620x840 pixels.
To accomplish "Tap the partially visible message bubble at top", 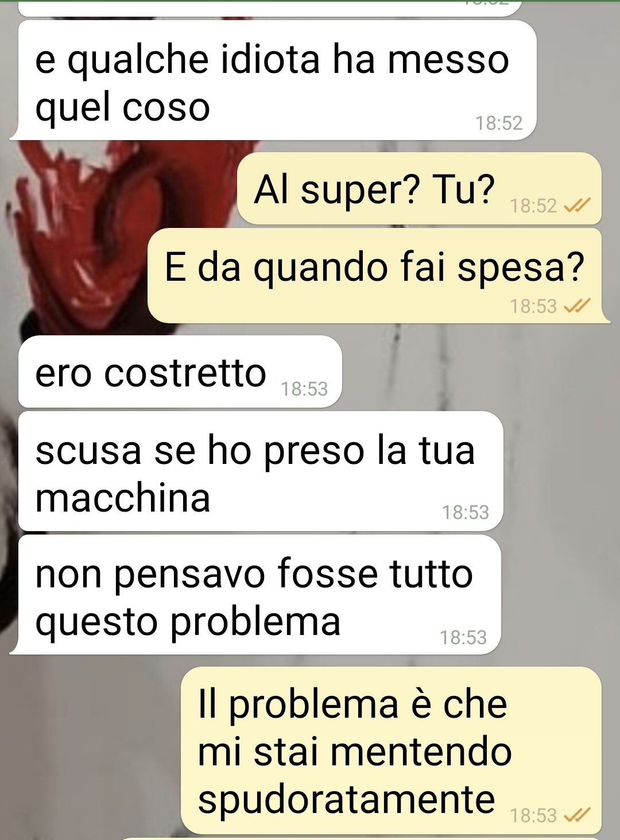I will tap(271, 8).
